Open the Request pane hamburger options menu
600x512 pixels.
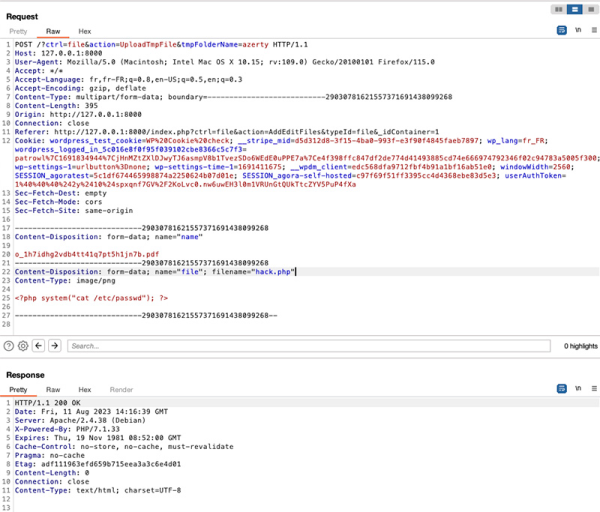(594, 30)
